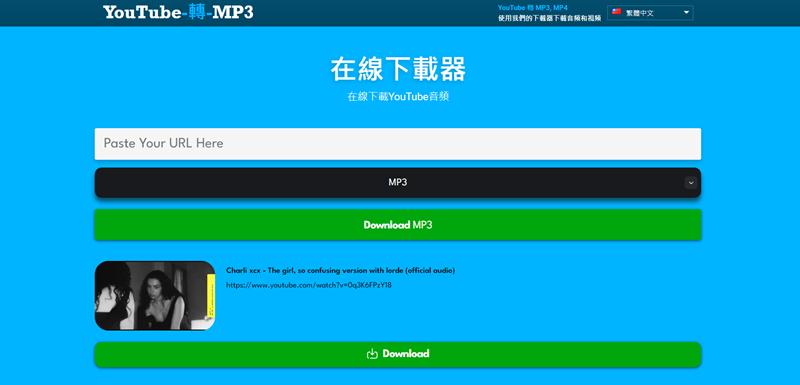Click the Download MP3 button
The width and height of the screenshot is (800, 385).
pyautogui.click(x=397, y=225)
